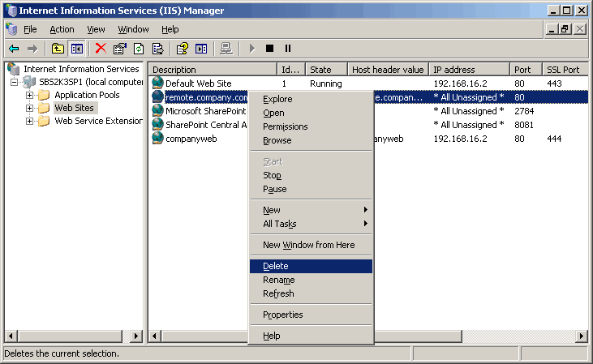Restore the inner MDI child window

click(x=565, y=29)
